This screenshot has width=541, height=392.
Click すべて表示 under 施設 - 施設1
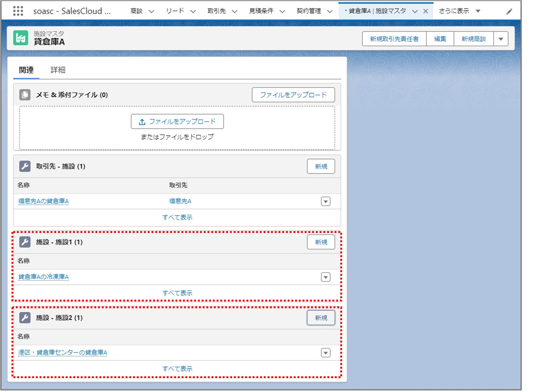tap(177, 293)
